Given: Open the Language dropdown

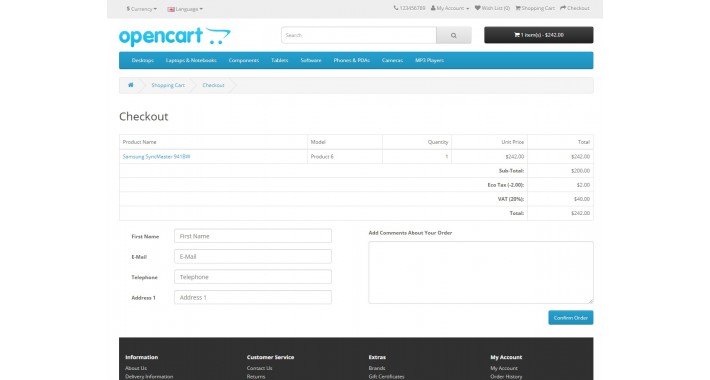Looking at the screenshot, I should [x=185, y=9].
